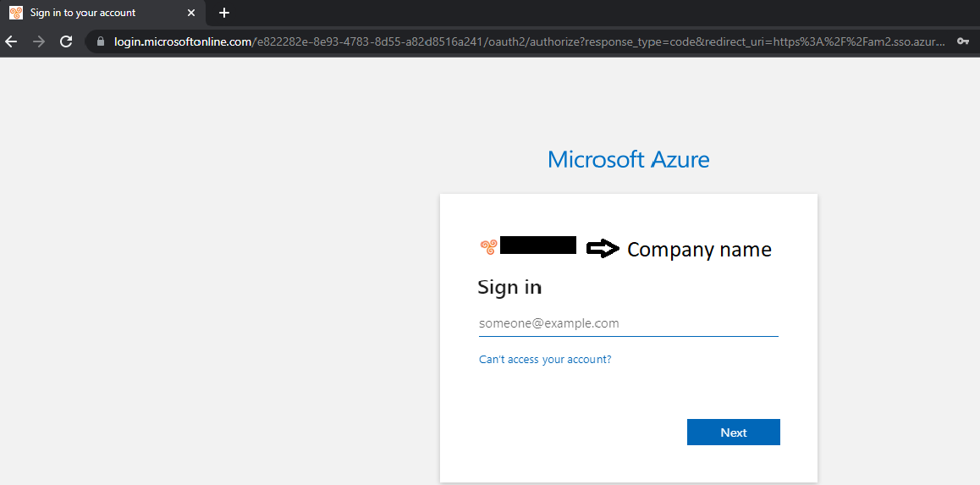Screen dimensions: 980x485
Task: Click the browser back arrow
Action: 11,41
